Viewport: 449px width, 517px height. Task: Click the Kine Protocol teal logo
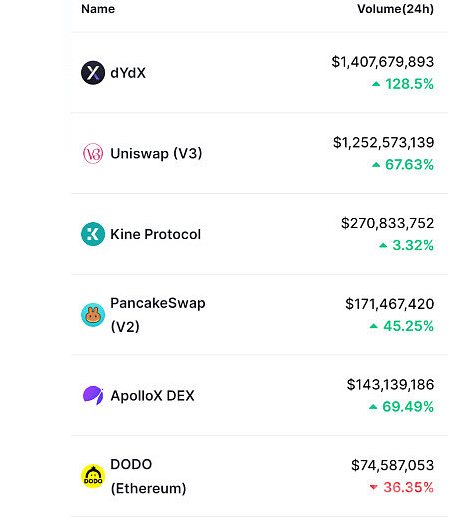(93, 234)
